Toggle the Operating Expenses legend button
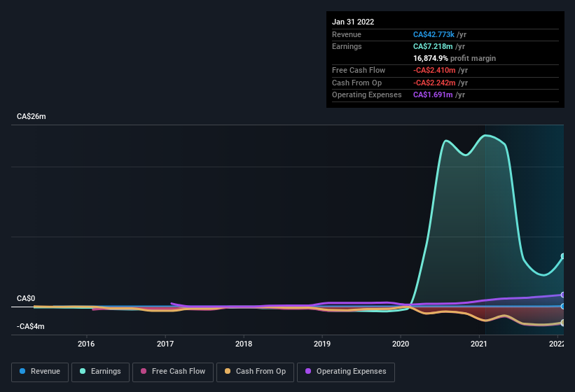This screenshot has width=575, height=392. 346,372
